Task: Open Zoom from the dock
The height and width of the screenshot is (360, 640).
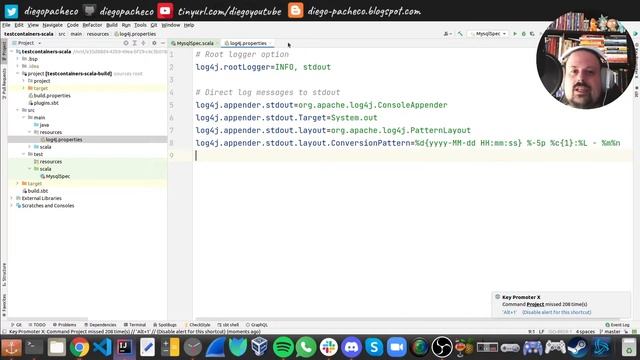Action: tap(397, 347)
